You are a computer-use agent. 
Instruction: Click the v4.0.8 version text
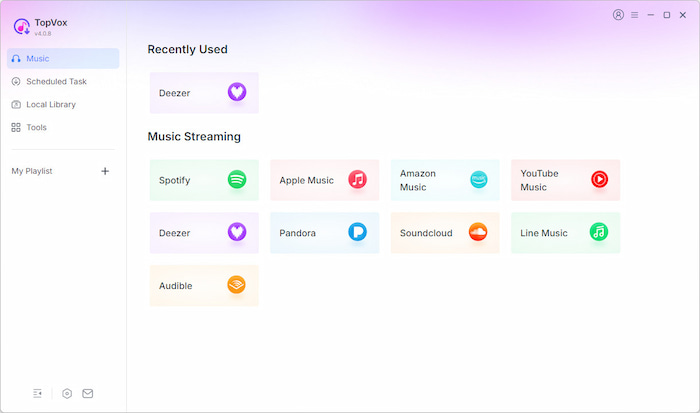pyautogui.click(x=43, y=33)
